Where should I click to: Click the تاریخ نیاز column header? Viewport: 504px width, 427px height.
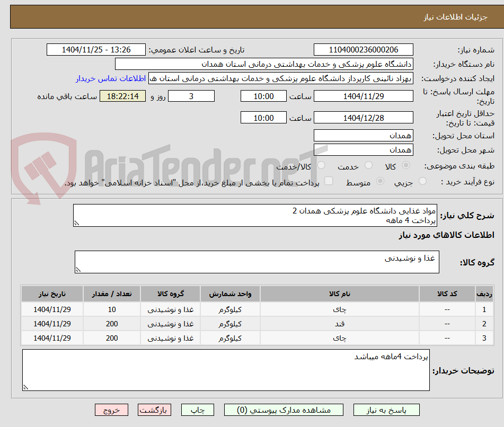[52, 293]
